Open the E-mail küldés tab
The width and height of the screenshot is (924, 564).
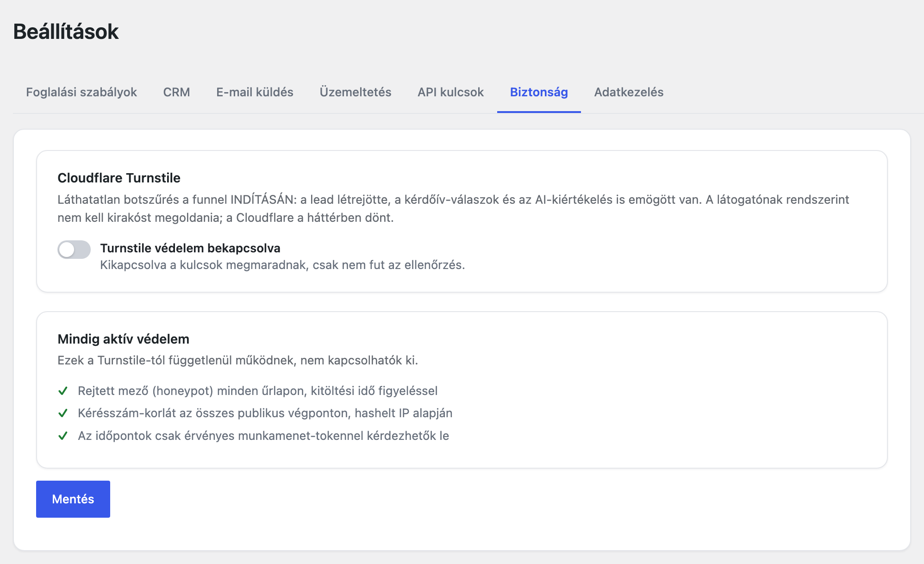(255, 92)
